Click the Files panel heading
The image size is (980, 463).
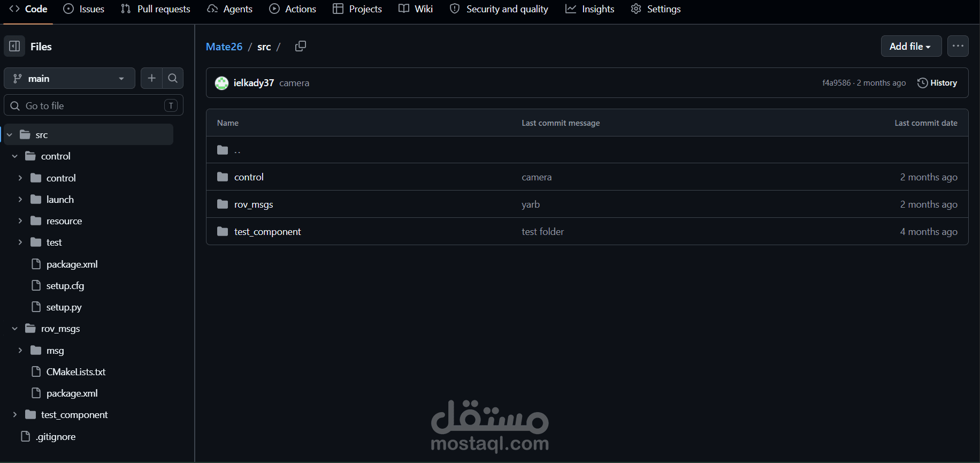[41, 47]
